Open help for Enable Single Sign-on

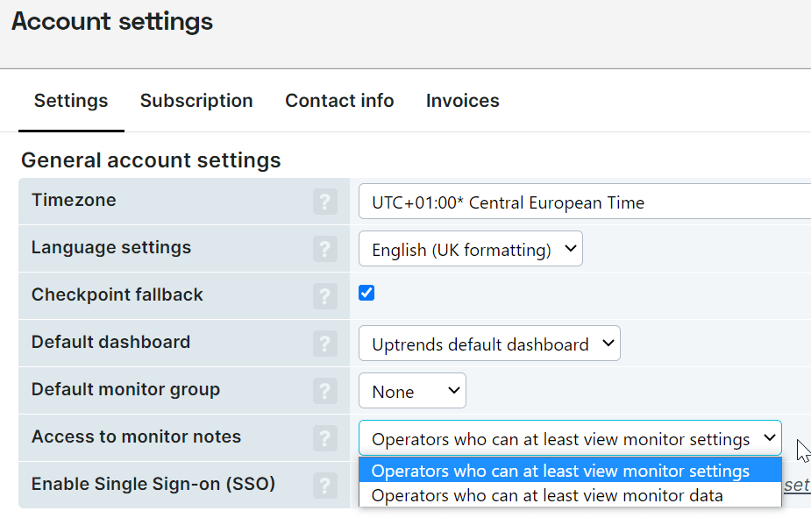tap(325, 486)
